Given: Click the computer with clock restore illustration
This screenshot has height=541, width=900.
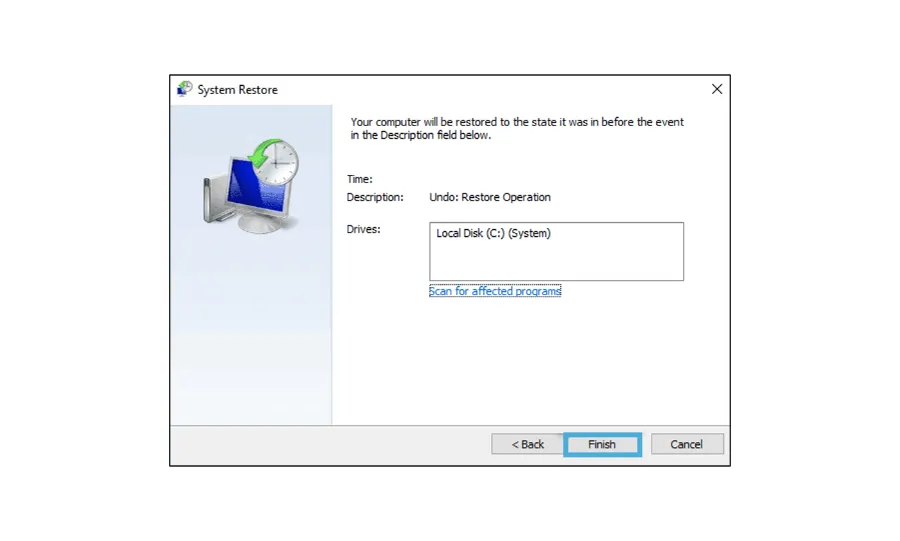Looking at the screenshot, I should click(251, 185).
